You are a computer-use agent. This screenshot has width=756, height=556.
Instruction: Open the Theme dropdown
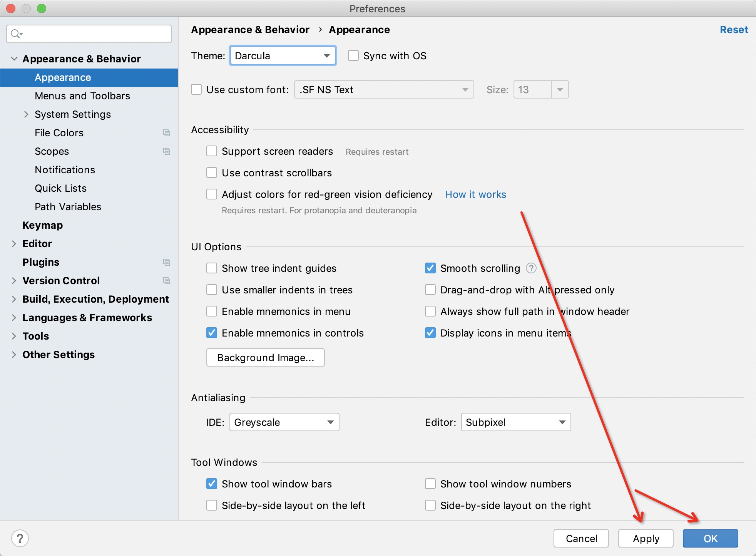click(283, 56)
